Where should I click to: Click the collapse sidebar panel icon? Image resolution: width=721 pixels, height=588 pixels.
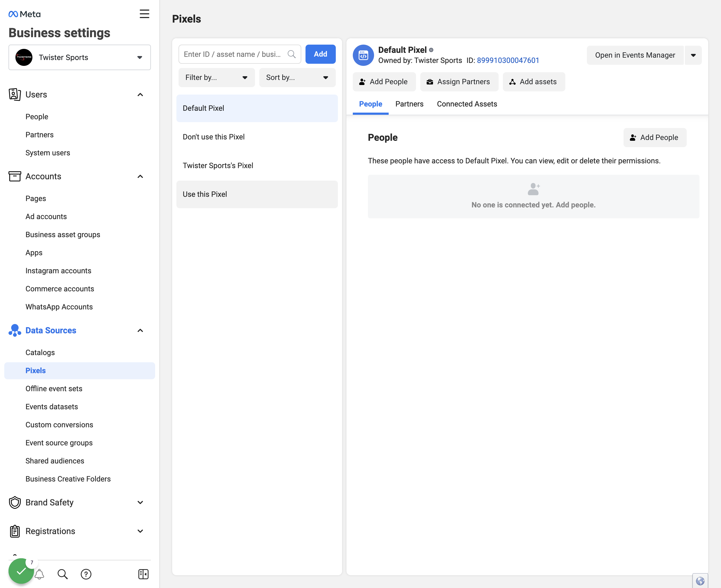coord(143,574)
